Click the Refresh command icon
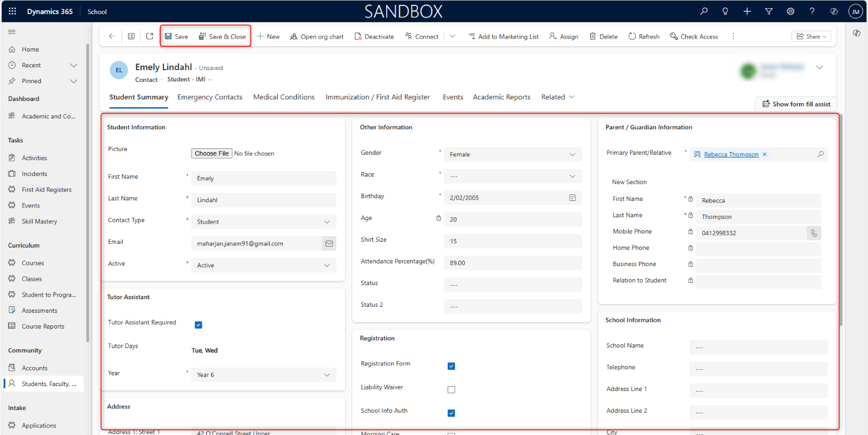Image resolution: width=868 pixels, height=435 pixels. pyautogui.click(x=632, y=36)
